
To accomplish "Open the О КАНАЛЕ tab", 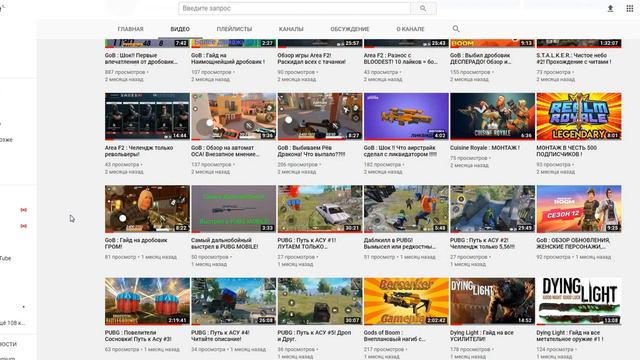I will click(x=410, y=29).
